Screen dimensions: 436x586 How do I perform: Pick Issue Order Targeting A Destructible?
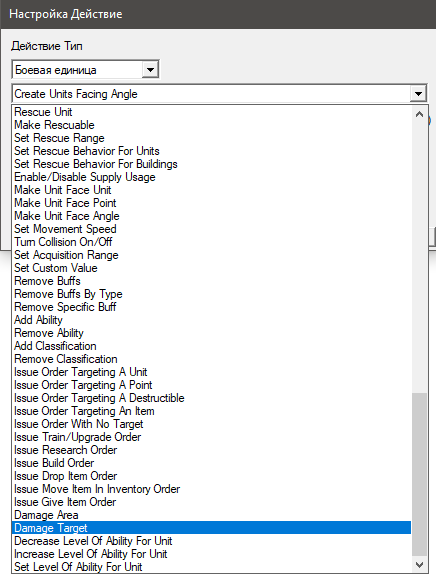tap(211, 398)
